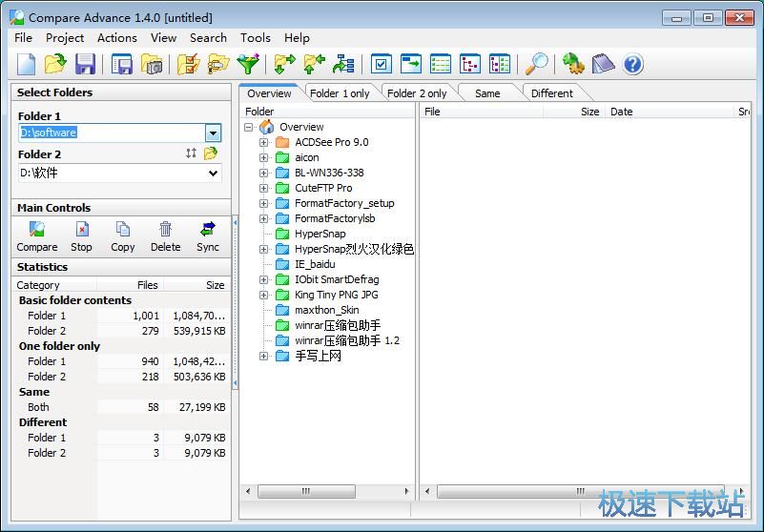Click the tools settings wrench icon

click(x=573, y=64)
